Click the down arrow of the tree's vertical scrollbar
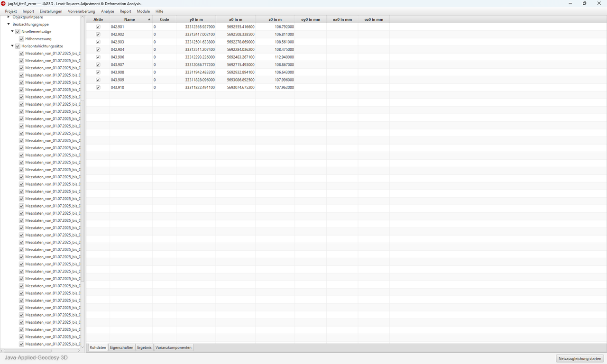Viewport: 607px width, 364px height. pos(83,347)
